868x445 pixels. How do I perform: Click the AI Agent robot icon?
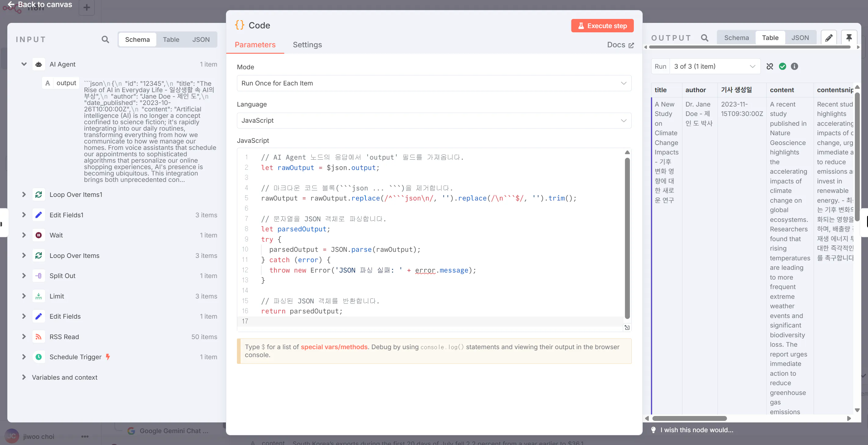click(39, 64)
